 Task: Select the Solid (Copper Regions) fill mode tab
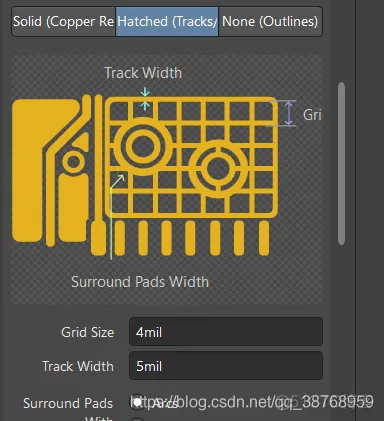64,22
